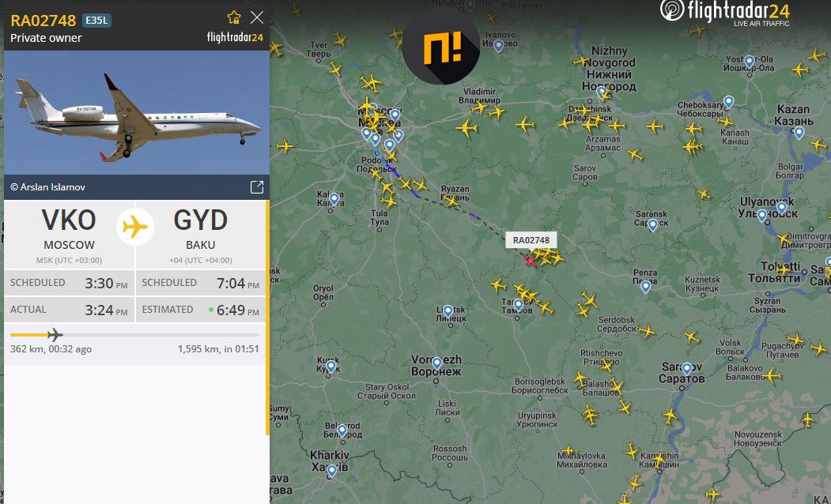Click the flight progress bar plane indicator

55,335
